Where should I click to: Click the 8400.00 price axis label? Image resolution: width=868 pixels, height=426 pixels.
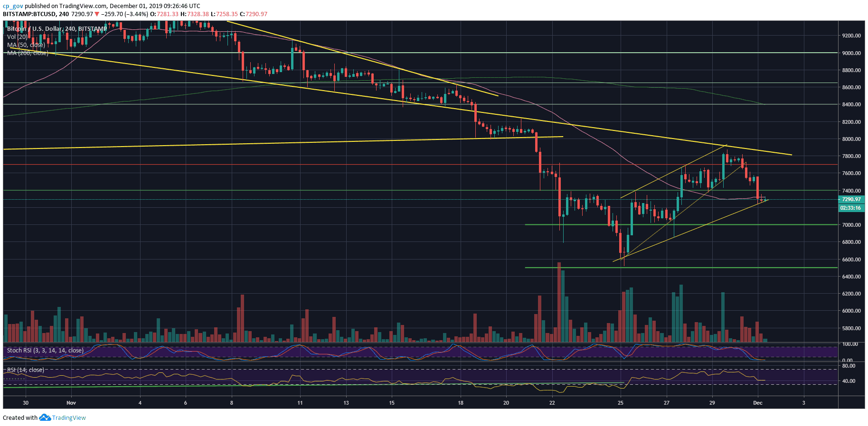[x=851, y=104]
